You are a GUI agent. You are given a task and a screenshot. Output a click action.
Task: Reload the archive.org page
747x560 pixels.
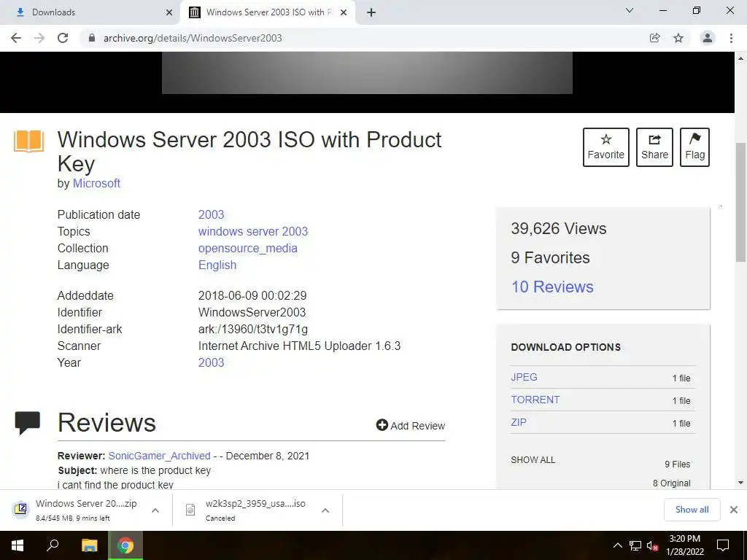(63, 38)
